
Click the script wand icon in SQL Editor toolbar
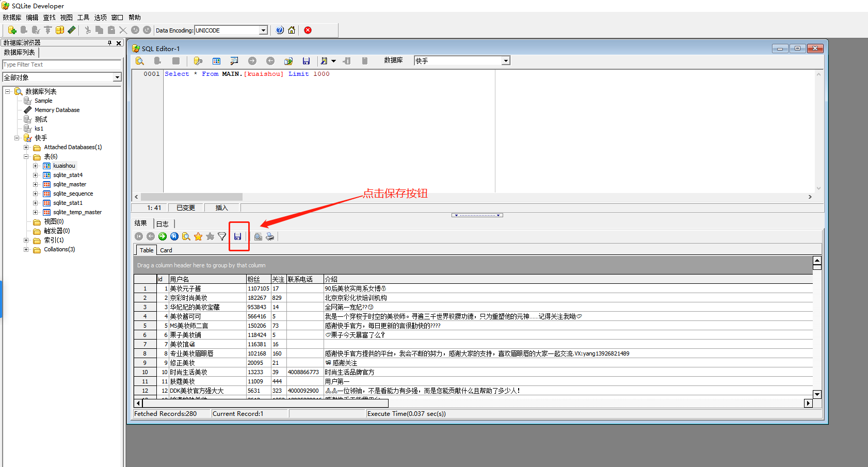324,61
